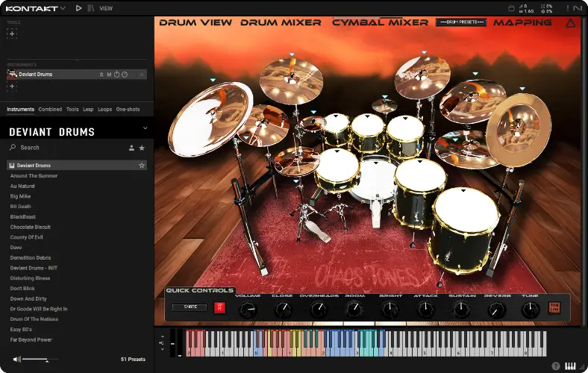This screenshot has height=373, width=588.
Task: Mute the Deviant Drums instrument
Action: (x=109, y=75)
